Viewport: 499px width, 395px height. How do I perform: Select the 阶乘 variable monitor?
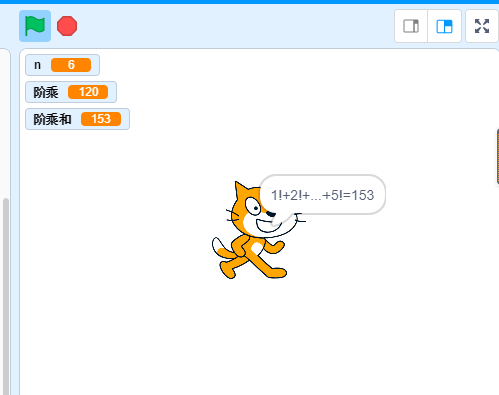click(71, 92)
